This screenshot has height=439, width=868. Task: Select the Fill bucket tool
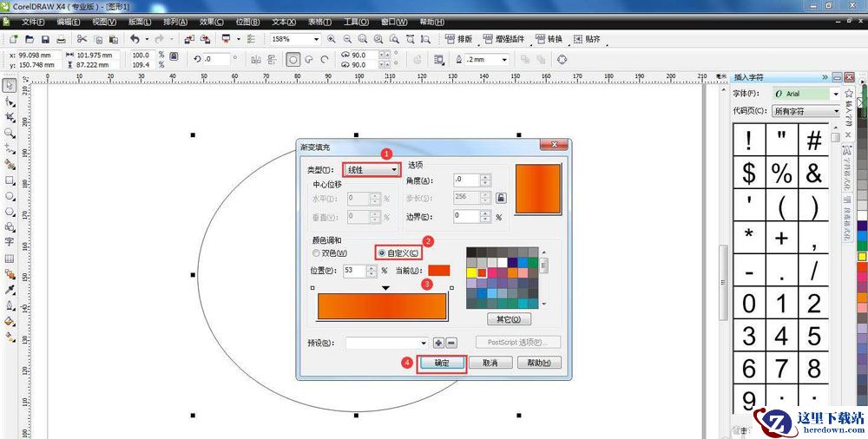10,321
